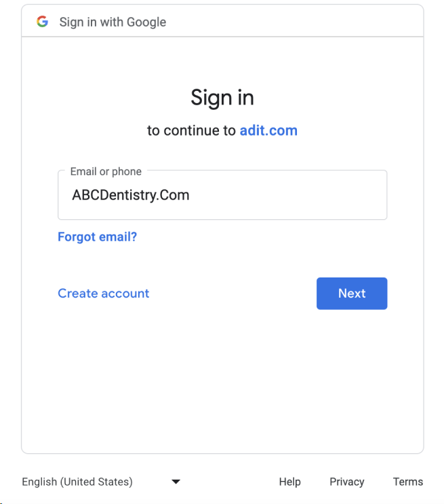Image resolution: width=444 pixels, height=504 pixels.
Task: Click the Sign in heading
Action: coord(222,98)
